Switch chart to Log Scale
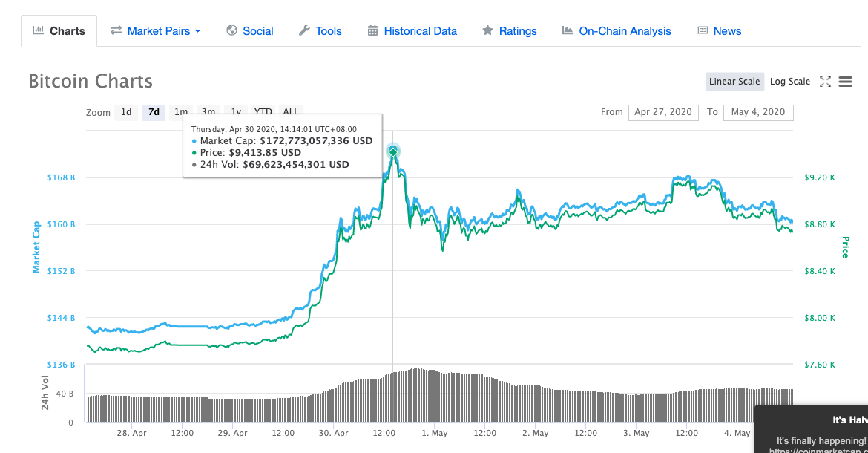 click(790, 82)
